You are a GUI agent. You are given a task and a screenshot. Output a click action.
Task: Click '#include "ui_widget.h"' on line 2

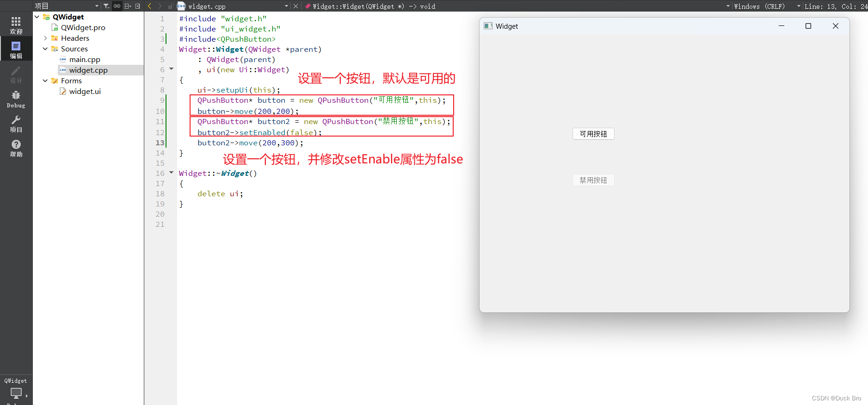point(230,29)
